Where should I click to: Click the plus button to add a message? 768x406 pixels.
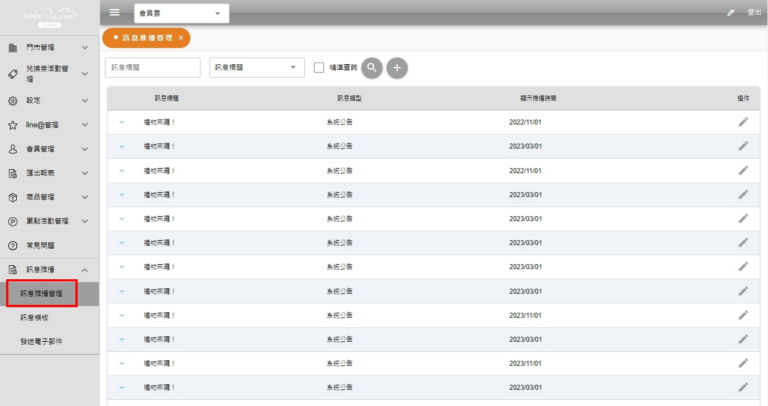[397, 67]
